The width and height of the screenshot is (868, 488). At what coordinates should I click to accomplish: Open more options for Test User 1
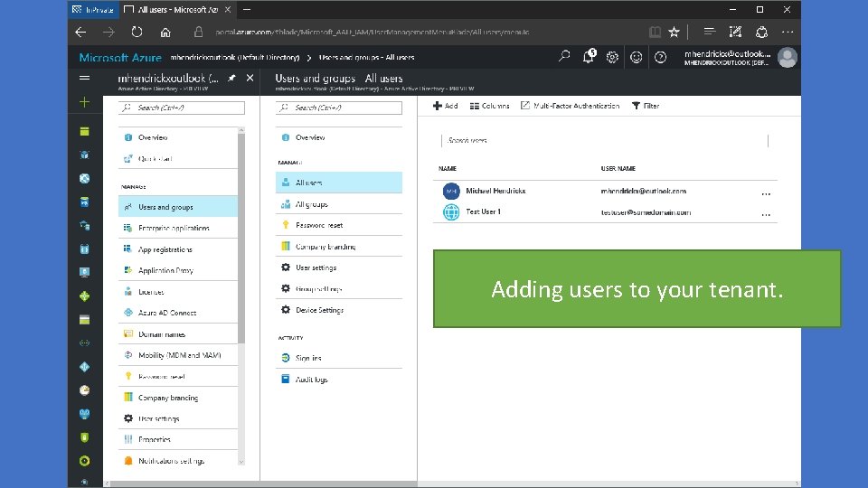click(766, 215)
